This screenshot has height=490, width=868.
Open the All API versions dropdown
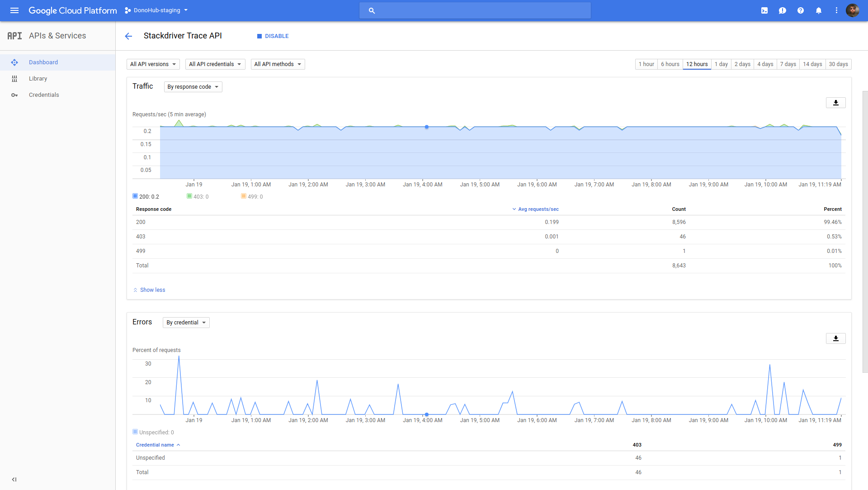tap(153, 64)
